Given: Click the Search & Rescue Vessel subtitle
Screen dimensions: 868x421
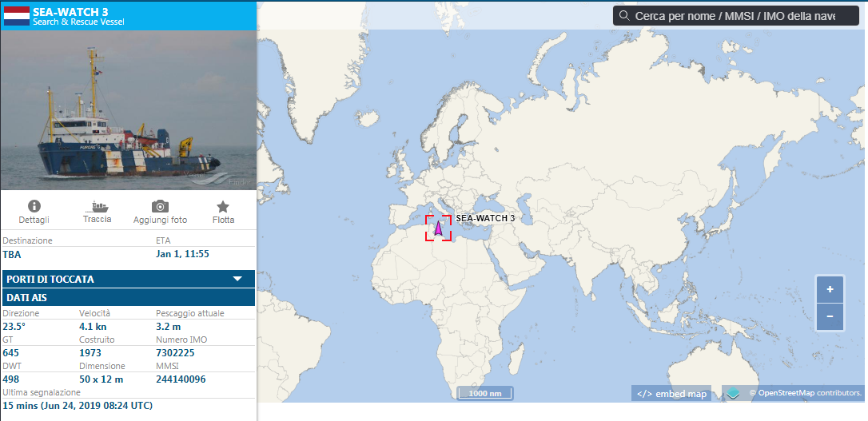Looking at the screenshot, I should point(78,22).
